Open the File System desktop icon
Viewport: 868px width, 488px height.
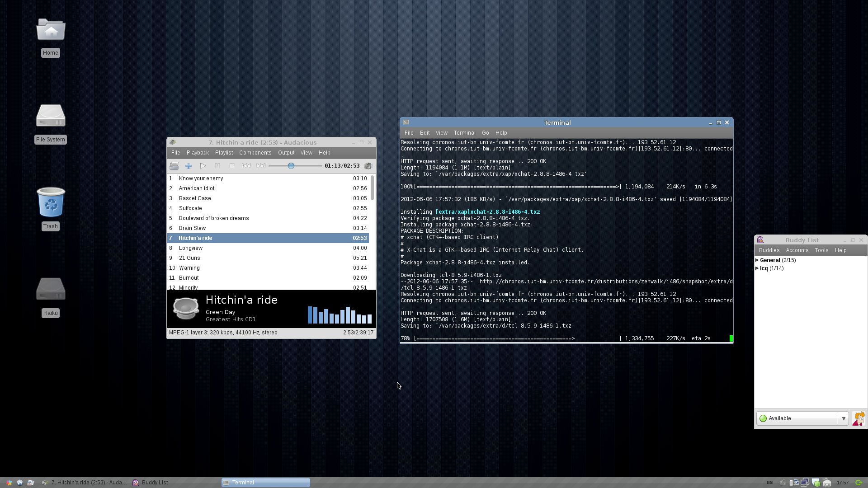click(51, 116)
